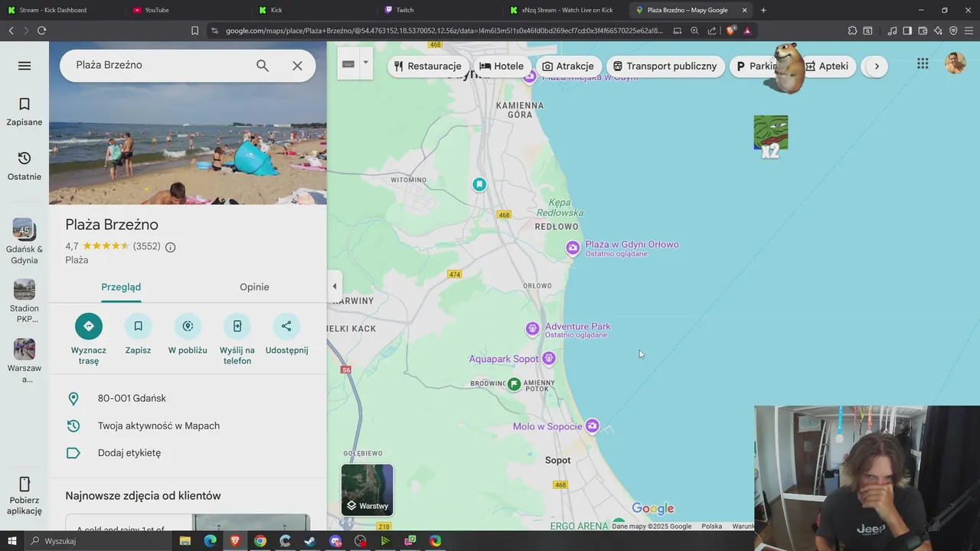The height and width of the screenshot is (551, 980).
Task: Click the Plaża Brzeźno search field
Action: click(x=161, y=65)
